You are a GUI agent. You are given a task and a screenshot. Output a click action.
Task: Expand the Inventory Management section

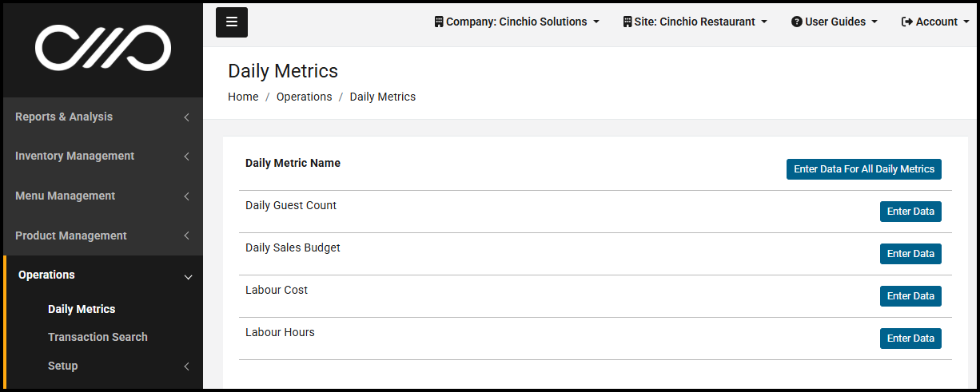(x=102, y=156)
